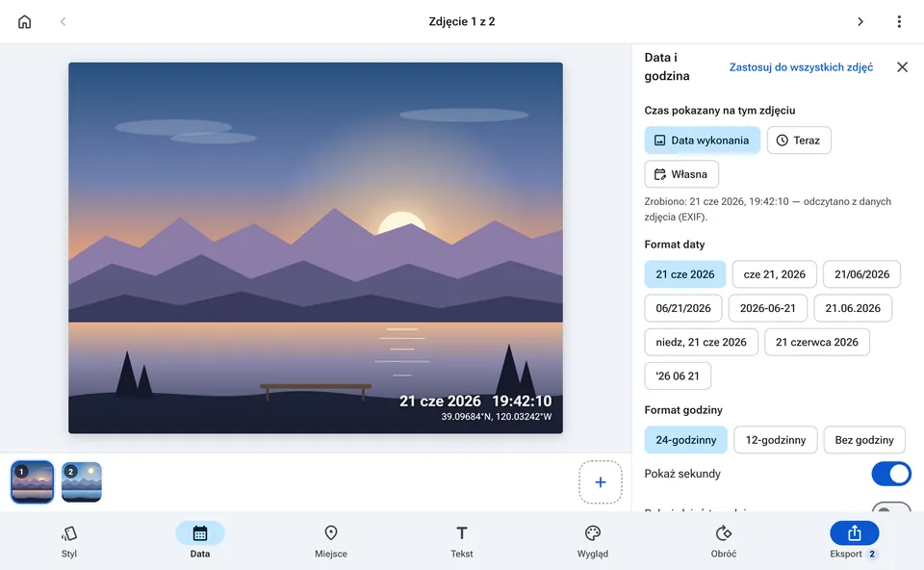924x570 pixels.
Task: Toggle the Pokaż sekundy switch
Action: coord(891,474)
